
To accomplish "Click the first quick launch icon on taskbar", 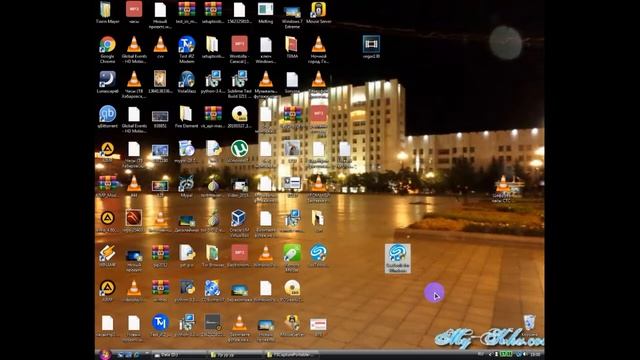I will [120, 355].
